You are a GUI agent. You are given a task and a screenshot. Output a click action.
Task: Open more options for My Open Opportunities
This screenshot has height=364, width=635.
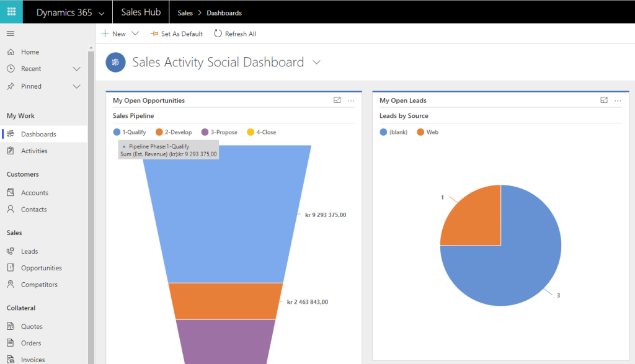pyautogui.click(x=351, y=100)
